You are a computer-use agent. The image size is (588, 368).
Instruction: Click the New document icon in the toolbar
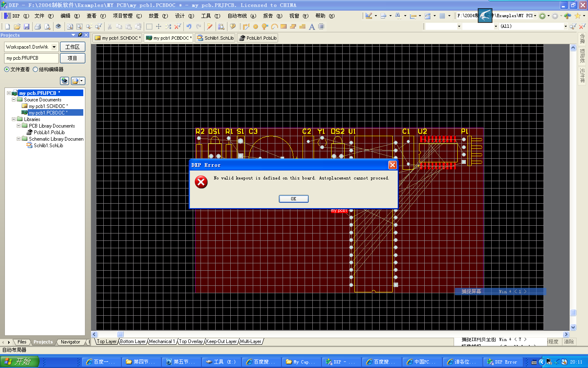(x=8, y=27)
